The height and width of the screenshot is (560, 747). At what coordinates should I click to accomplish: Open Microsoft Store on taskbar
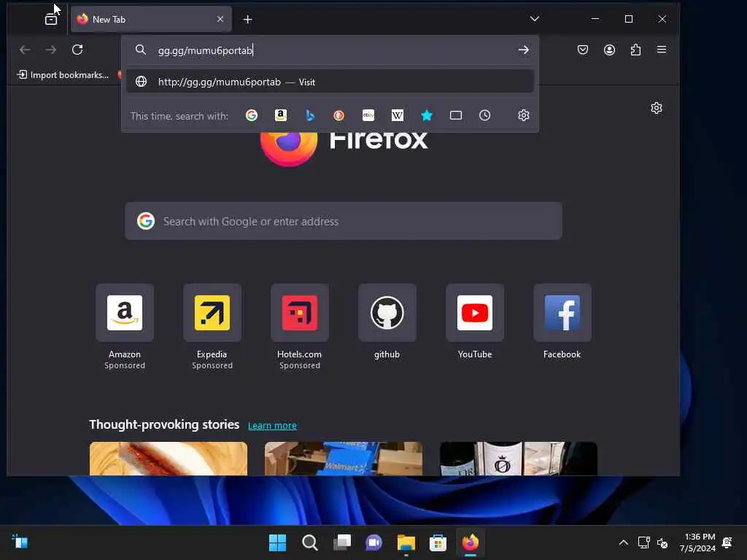coord(438,542)
